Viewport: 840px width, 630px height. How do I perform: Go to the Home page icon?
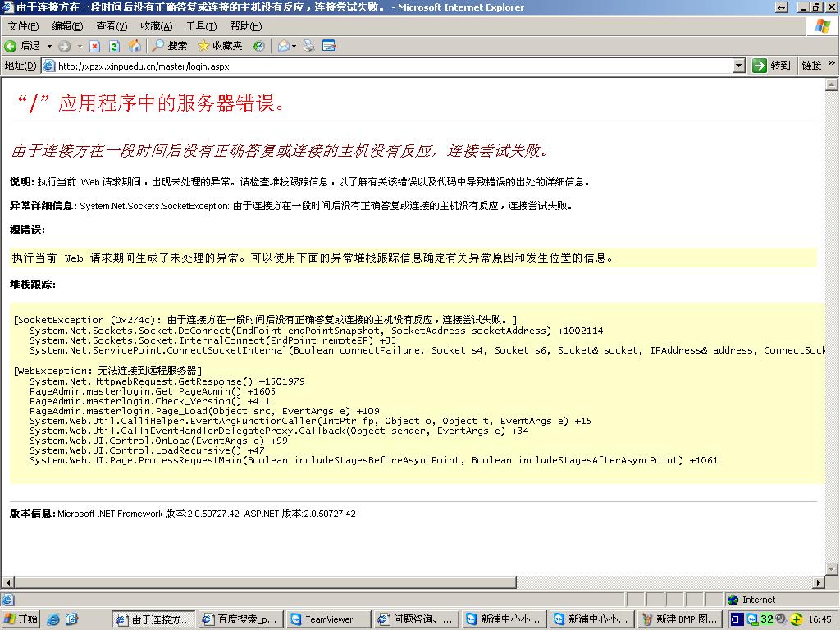(x=135, y=46)
